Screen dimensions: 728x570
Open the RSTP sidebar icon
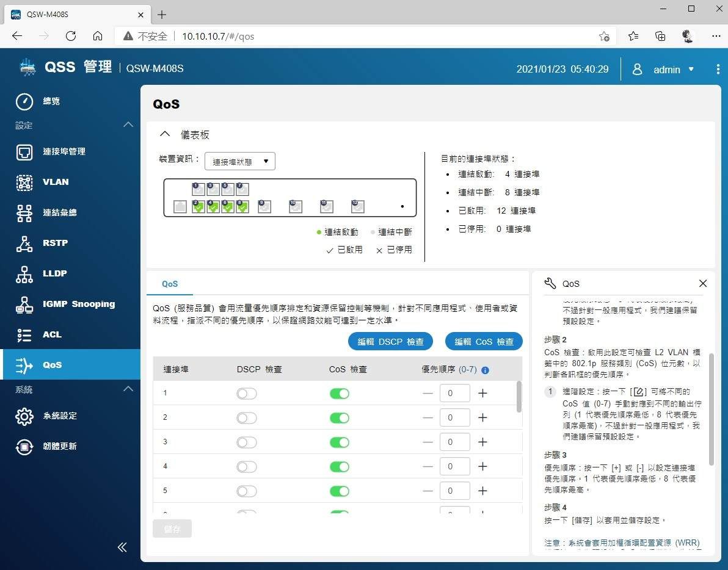pos(24,243)
